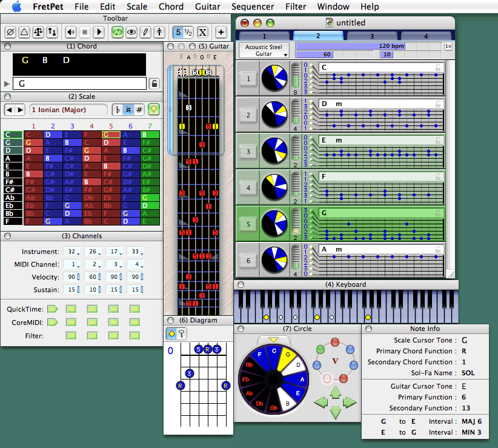
Task: Switch to sequencer tab 4
Action: coord(426,36)
